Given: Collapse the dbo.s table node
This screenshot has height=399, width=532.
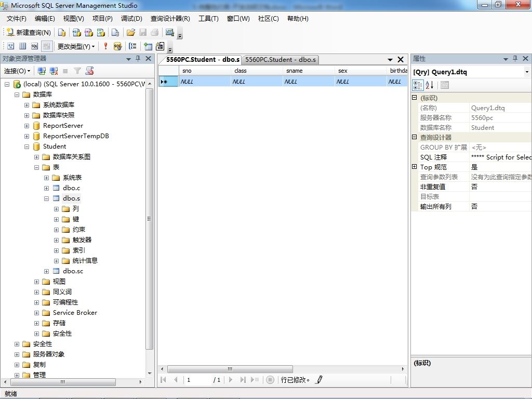Looking at the screenshot, I should pos(46,199).
